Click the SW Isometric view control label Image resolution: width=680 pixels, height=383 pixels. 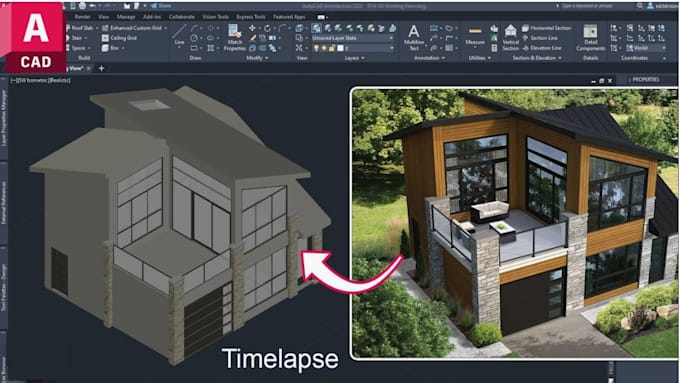point(33,80)
